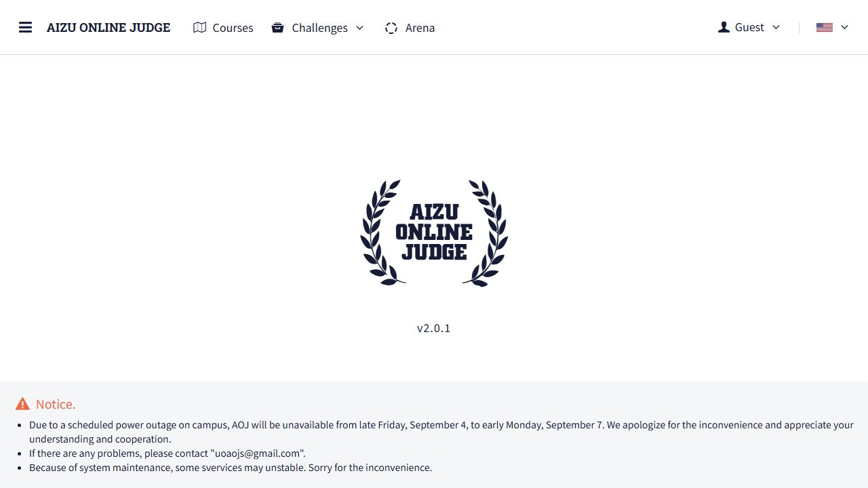Viewport: 868px width, 488px height.
Task: Open the hamburger sidebar menu
Action: pos(25,27)
